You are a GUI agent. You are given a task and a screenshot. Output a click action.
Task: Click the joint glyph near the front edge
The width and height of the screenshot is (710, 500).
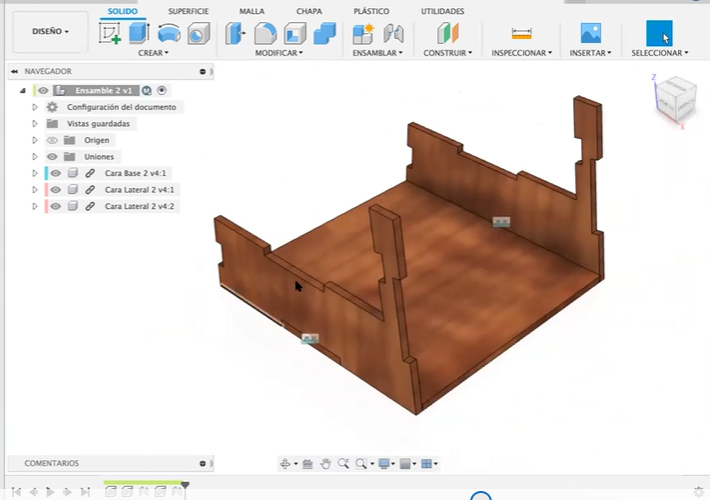[310, 338]
